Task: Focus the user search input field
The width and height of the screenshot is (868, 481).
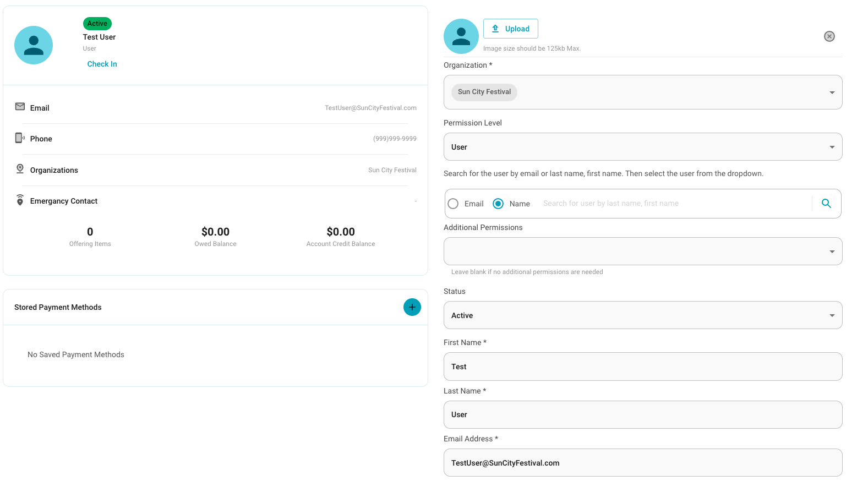Action: 675,204
